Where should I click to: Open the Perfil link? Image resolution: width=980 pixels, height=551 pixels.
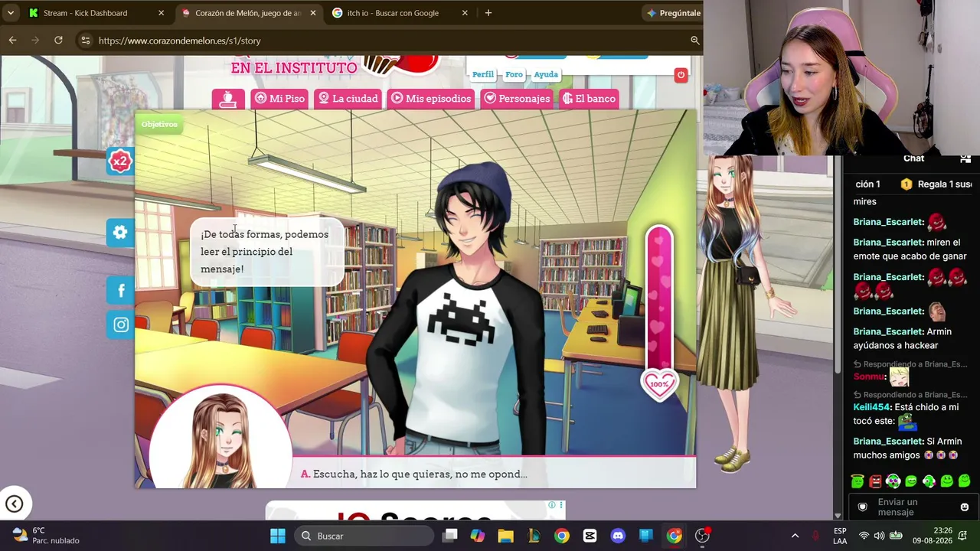(x=483, y=74)
